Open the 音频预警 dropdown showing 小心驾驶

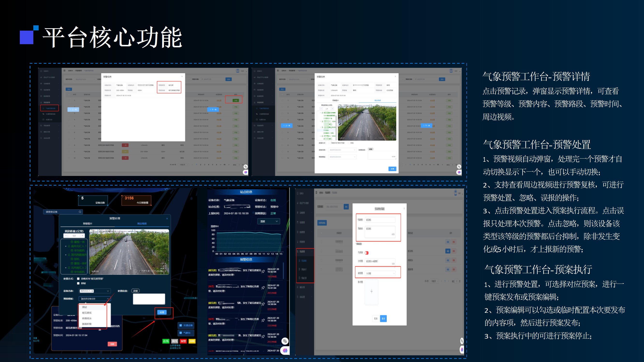tap(380, 273)
